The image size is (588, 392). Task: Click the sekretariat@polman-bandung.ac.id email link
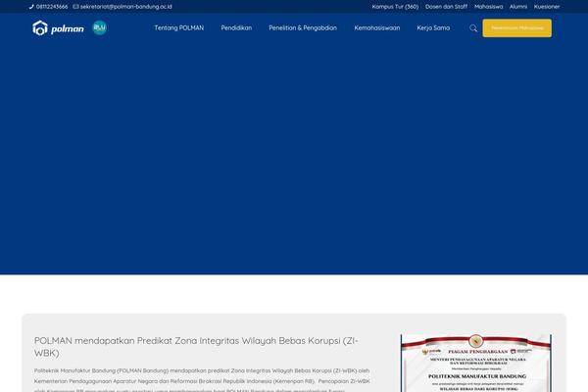[x=126, y=7]
